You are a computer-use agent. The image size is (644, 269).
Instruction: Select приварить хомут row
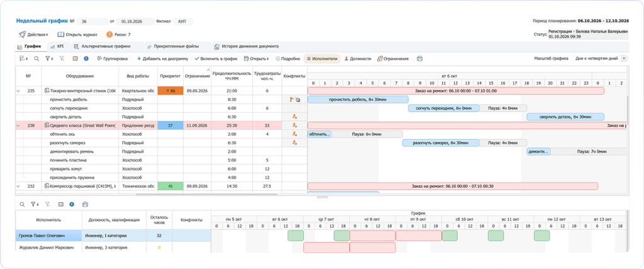coord(162,169)
